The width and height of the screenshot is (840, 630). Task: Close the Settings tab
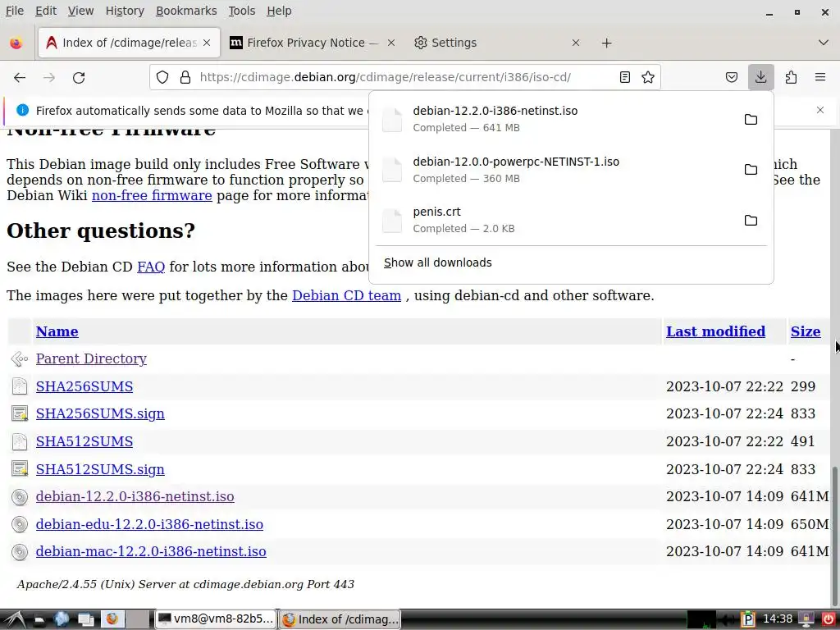[575, 43]
